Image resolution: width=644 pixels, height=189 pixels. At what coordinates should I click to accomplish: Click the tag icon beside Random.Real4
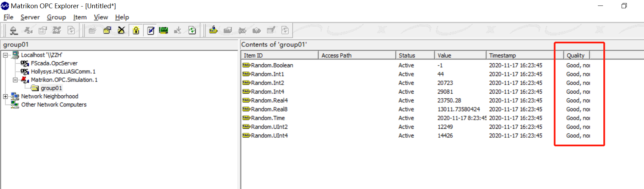tap(246, 100)
